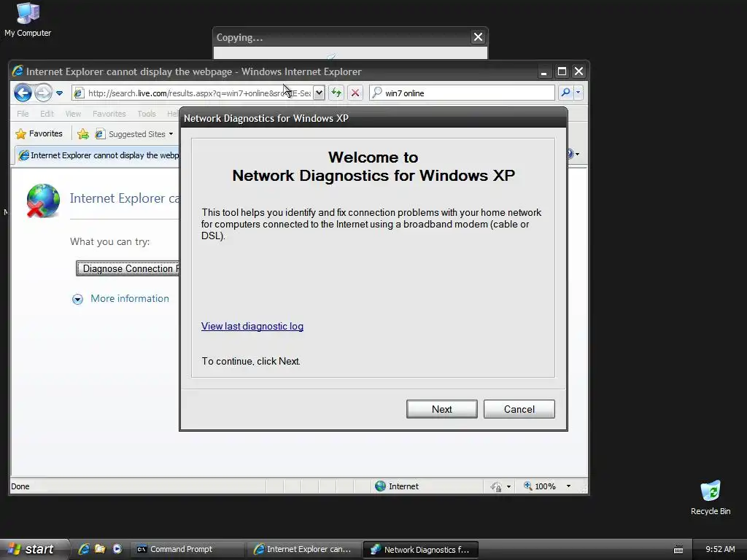Click the globe with red X error icon
The width and height of the screenshot is (747, 560).
point(43,201)
